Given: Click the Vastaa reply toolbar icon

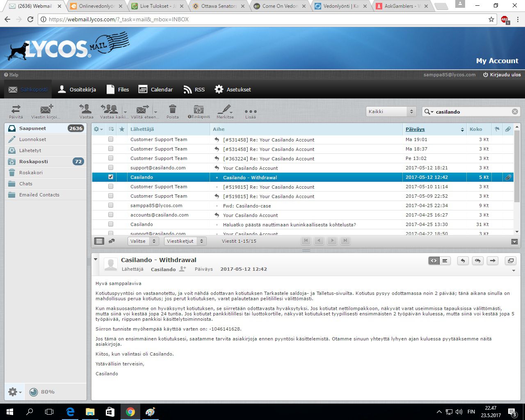Looking at the screenshot, I should point(86,111).
